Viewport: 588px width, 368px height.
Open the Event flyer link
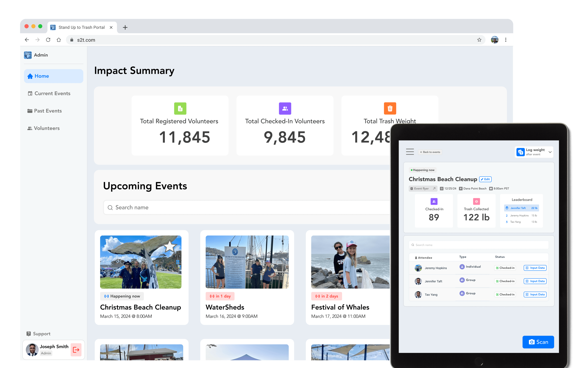(x=423, y=189)
